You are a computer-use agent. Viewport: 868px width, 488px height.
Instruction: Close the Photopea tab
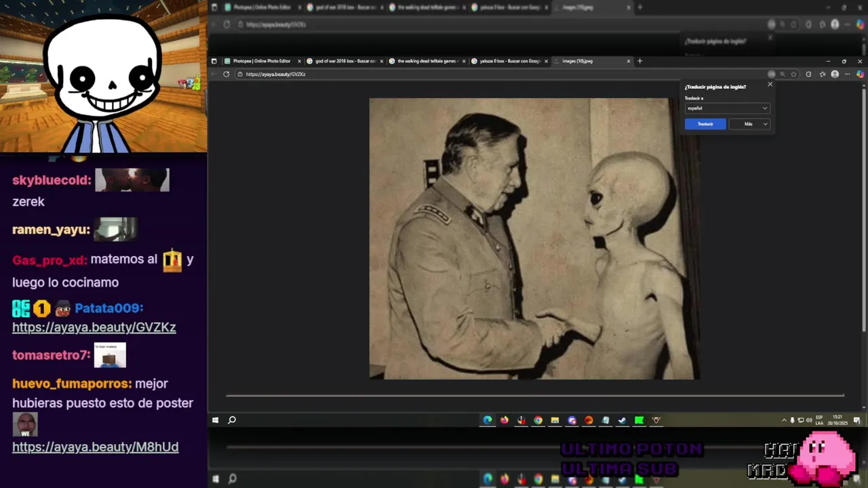pos(299,61)
